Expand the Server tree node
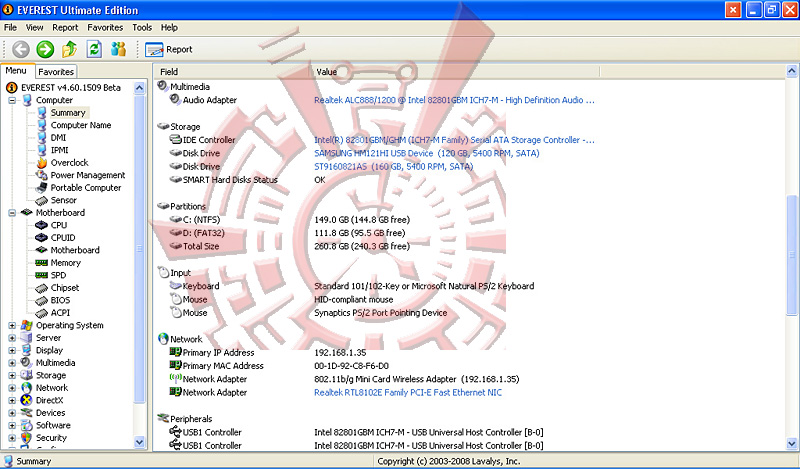Viewport: 800px width, 469px height. [12, 338]
